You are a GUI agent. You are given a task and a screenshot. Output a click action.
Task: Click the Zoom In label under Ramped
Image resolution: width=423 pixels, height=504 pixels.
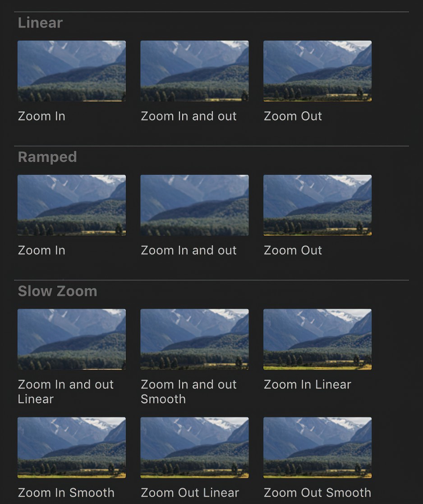(x=41, y=251)
